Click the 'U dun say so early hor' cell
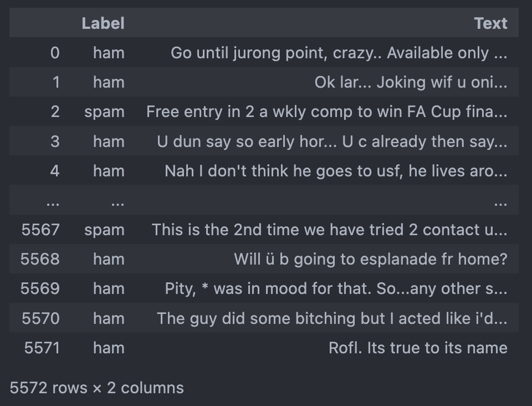The width and height of the screenshot is (532, 406). (332, 141)
